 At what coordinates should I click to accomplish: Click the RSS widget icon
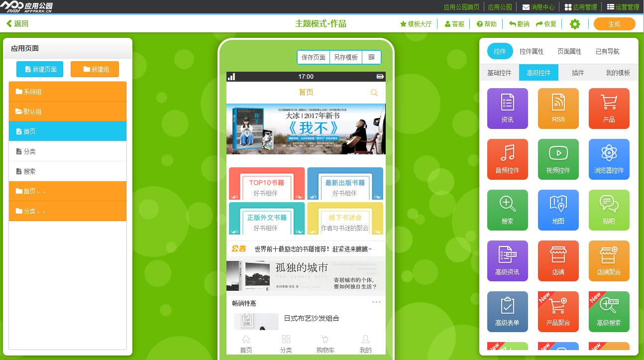pyautogui.click(x=558, y=108)
